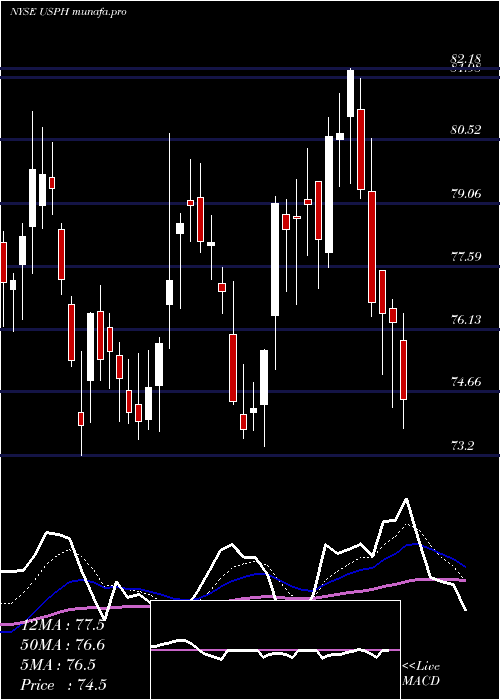Select the 73.2 price level label
Image resolution: width=500 pixels, height=700 pixels.
click(462, 445)
